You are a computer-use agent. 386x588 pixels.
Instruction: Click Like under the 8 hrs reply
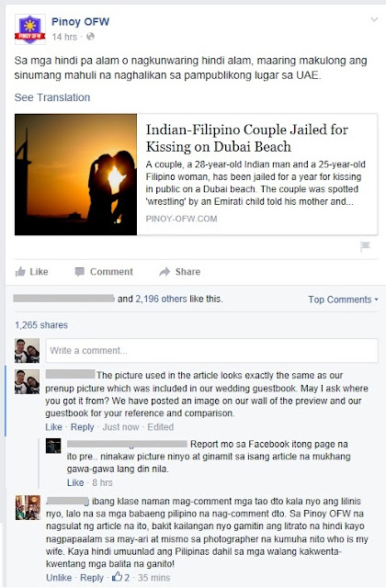[75, 482]
